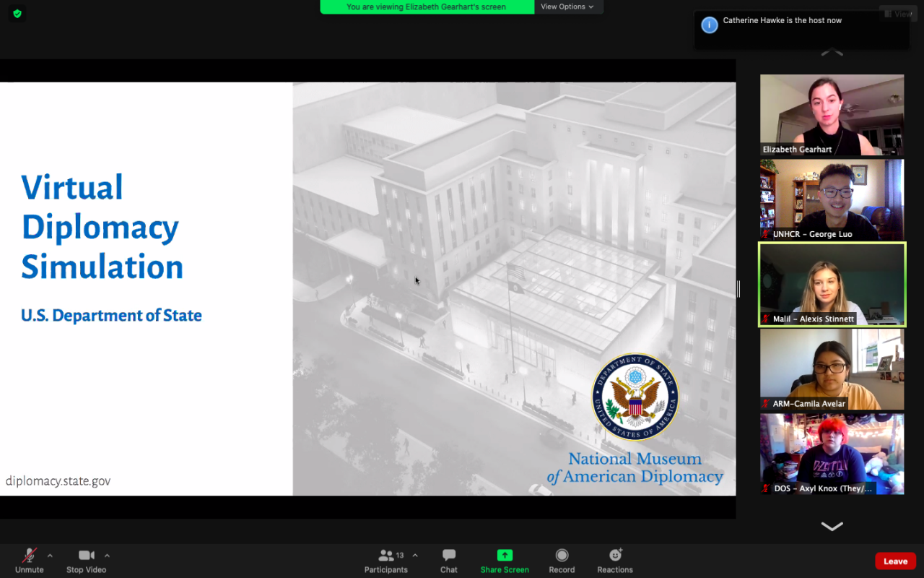
Task: Click the diplomacy.state.gov link on the slide
Action: [58, 481]
